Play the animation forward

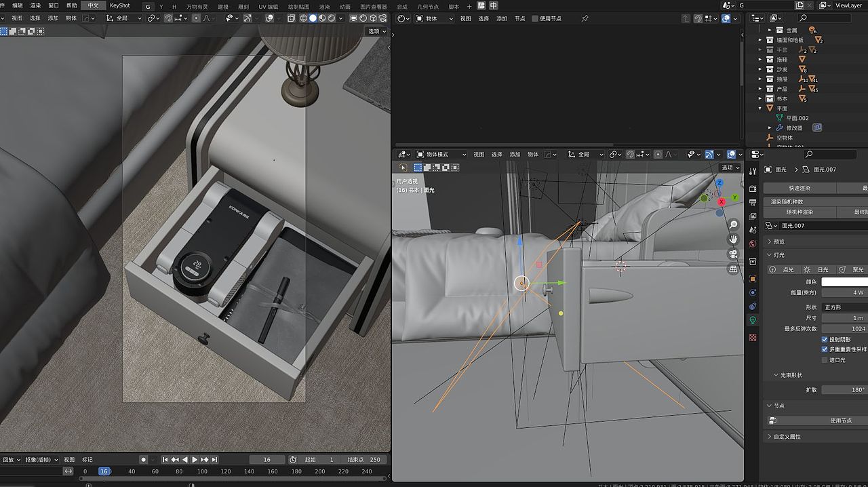pos(195,460)
